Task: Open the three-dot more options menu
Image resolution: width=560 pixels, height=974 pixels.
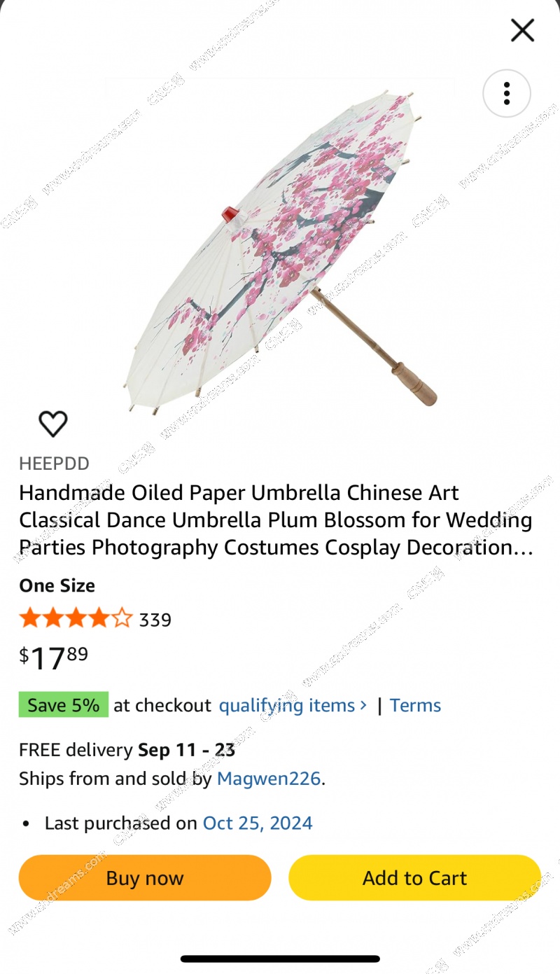Action: pos(507,93)
